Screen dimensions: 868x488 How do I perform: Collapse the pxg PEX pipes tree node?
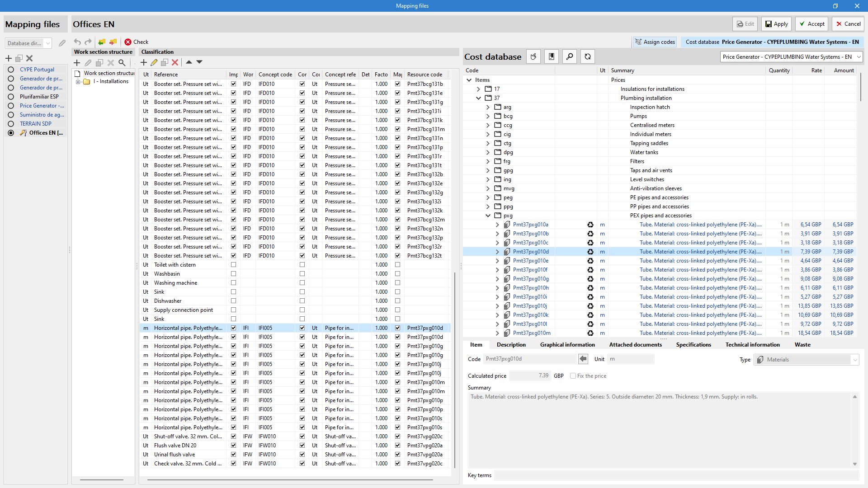point(488,216)
